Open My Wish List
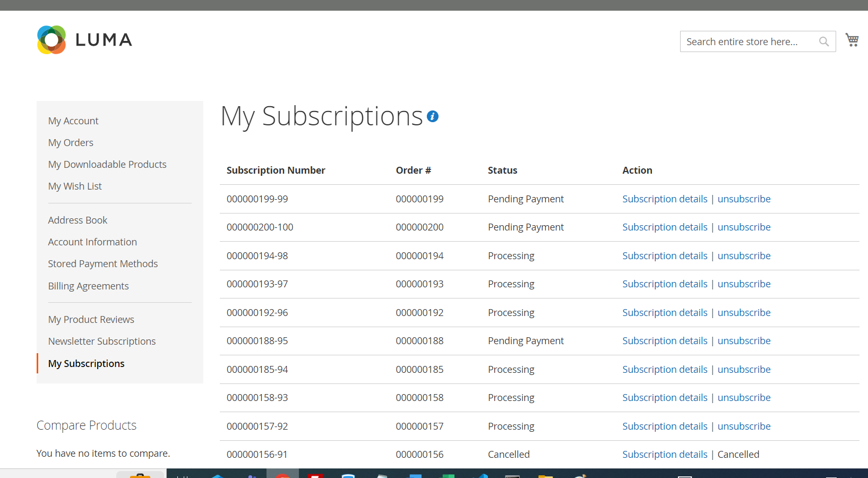Image resolution: width=868 pixels, height=478 pixels. pos(75,186)
